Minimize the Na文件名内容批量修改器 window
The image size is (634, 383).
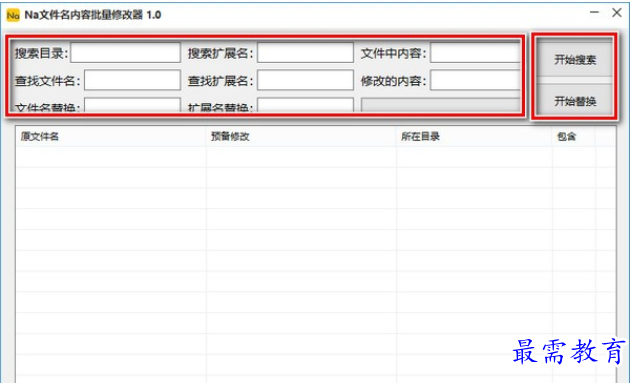[594, 13]
